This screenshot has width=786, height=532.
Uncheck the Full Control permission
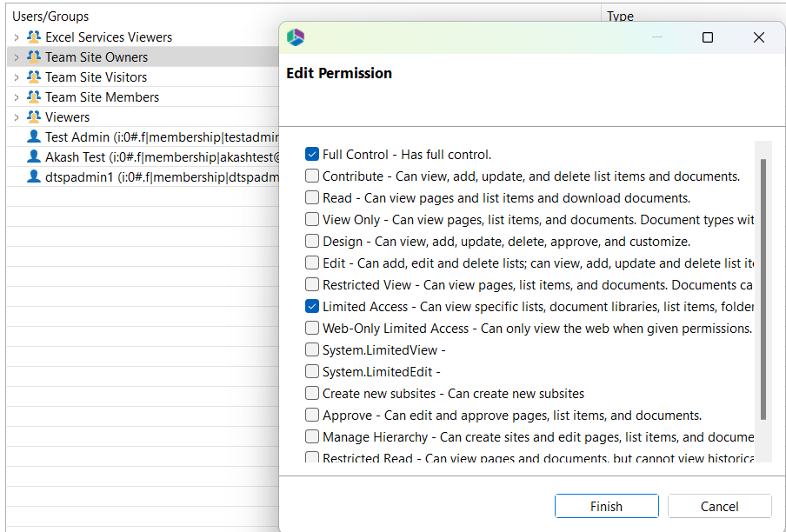(311, 154)
